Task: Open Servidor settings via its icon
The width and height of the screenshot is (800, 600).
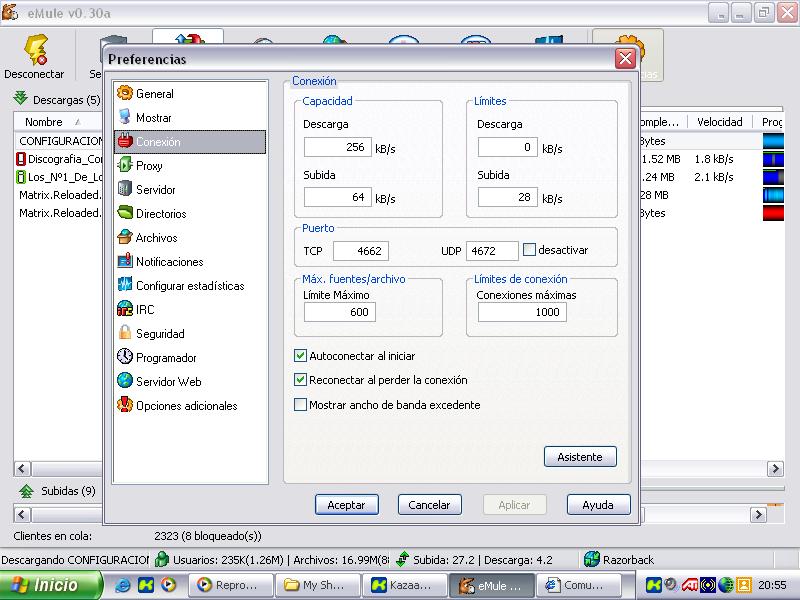Action: tap(125, 190)
